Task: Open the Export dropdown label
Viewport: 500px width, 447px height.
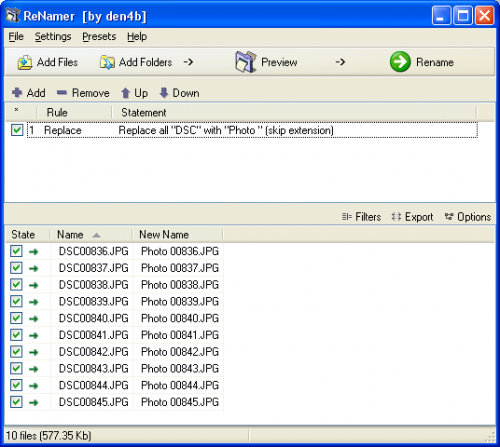Action: coord(419,217)
